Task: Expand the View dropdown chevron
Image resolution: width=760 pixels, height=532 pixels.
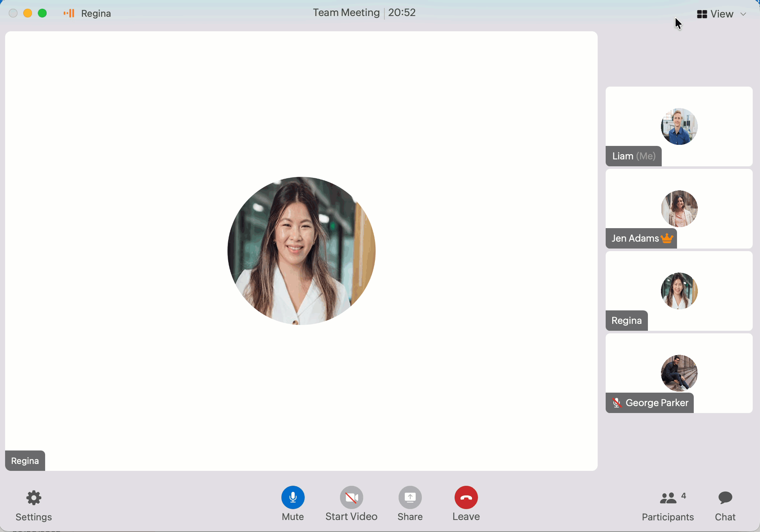Action: (743, 14)
